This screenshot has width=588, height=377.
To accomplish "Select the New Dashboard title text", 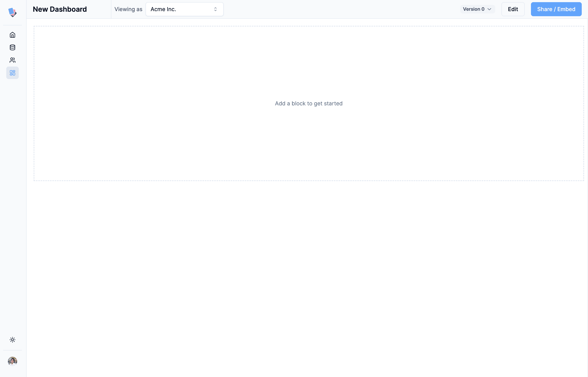I will [60, 9].
